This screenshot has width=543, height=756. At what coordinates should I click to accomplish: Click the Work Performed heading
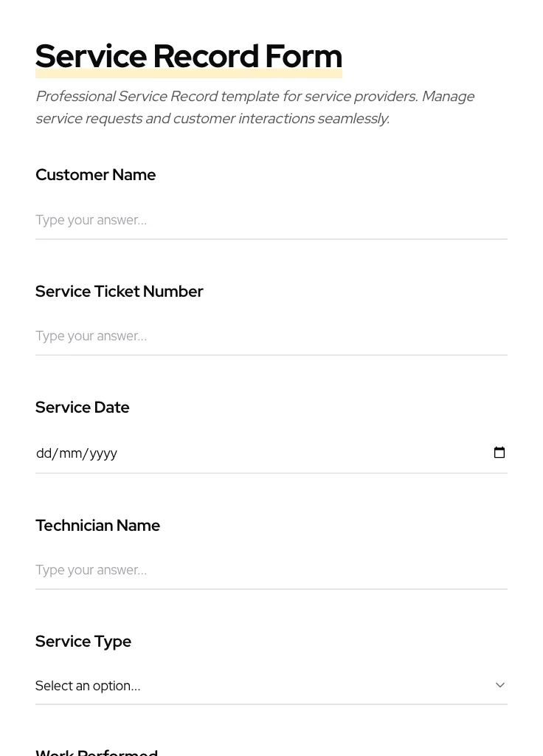tap(96, 752)
